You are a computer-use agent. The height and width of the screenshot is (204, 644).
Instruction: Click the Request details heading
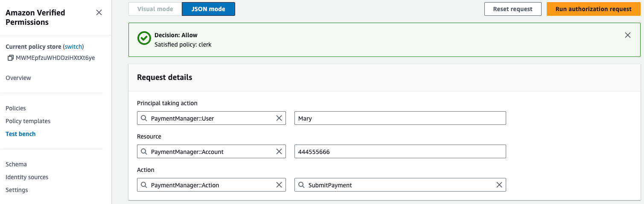point(165,77)
